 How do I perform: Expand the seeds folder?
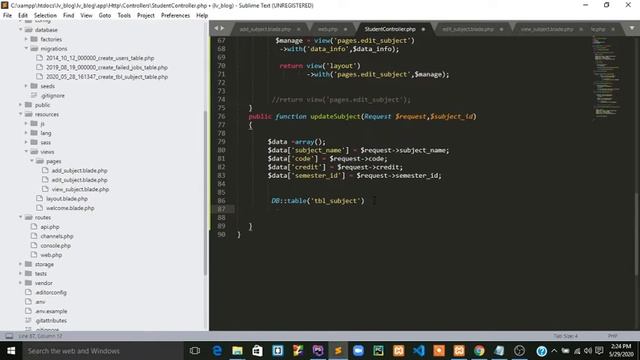[26, 86]
